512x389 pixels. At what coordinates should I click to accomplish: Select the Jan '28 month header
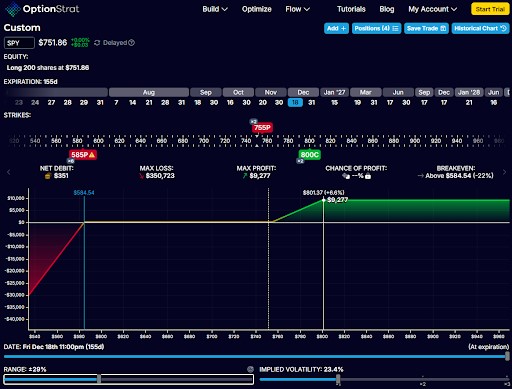469,92
